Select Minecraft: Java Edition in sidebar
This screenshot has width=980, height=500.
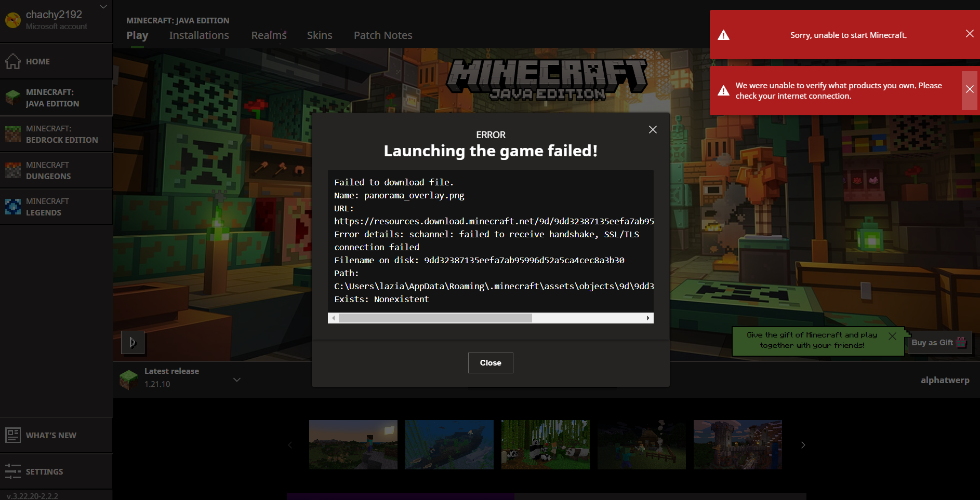click(56, 98)
